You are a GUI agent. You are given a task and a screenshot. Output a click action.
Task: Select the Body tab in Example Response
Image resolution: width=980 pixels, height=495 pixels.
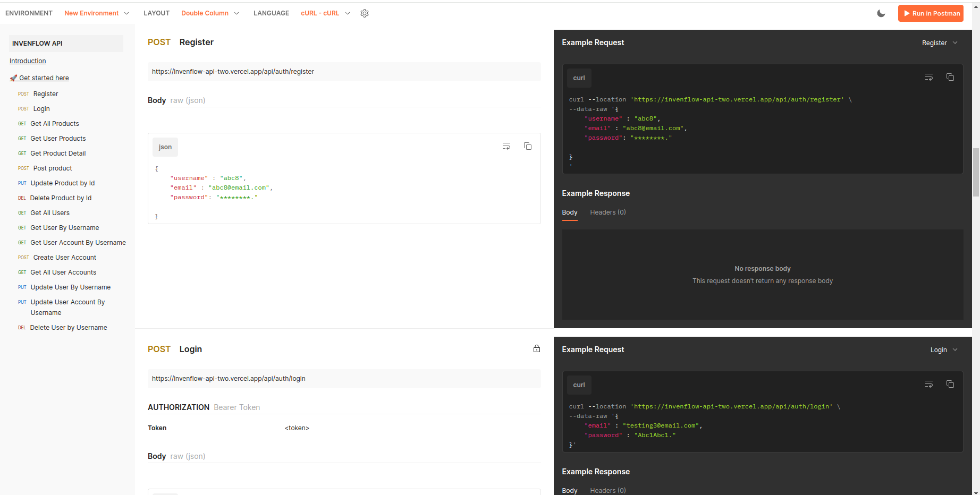[x=569, y=212]
